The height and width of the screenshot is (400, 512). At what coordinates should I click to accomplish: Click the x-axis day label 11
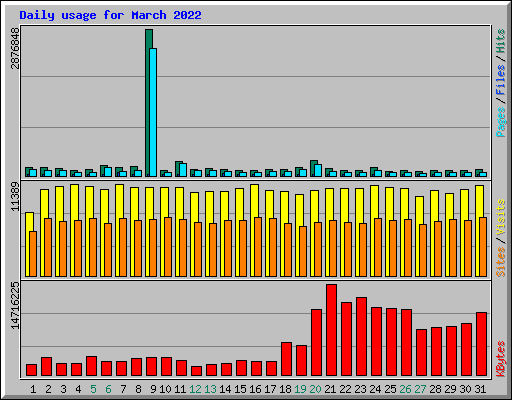click(x=180, y=389)
